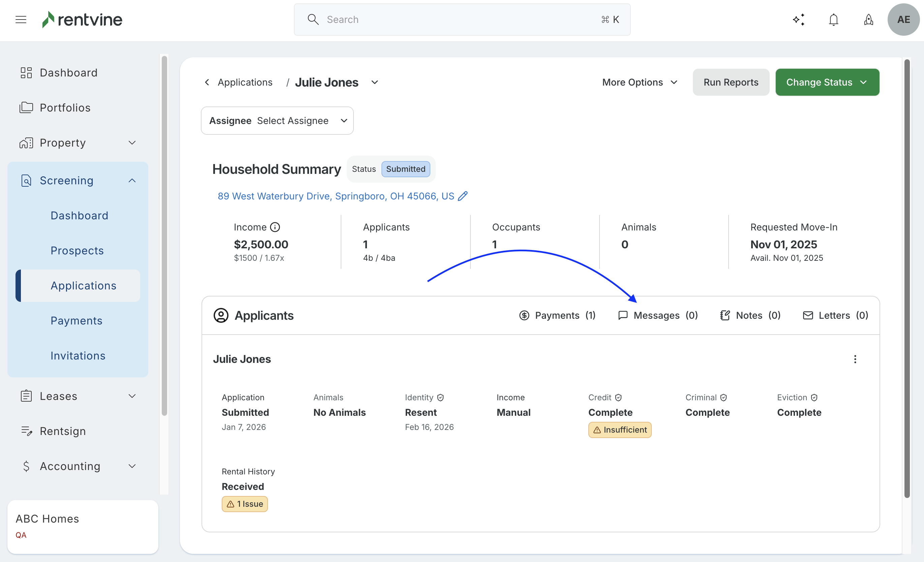Click the Run Reports button
The width and height of the screenshot is (924, 562).
click(x=731, y=82)
